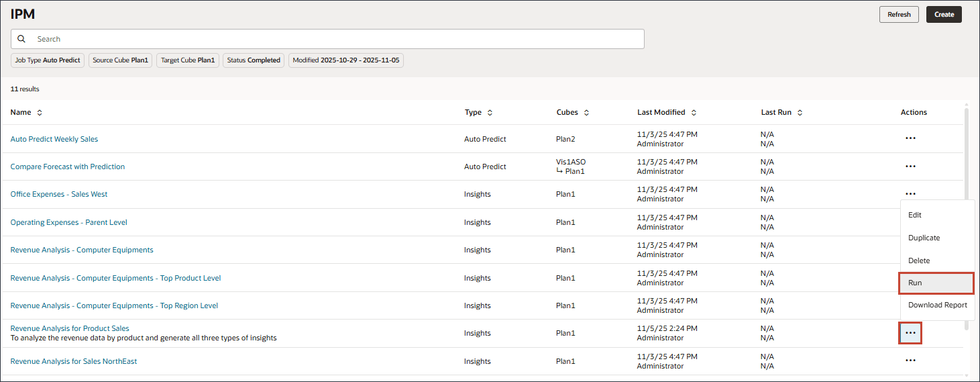Open Revenue Analysis - Computer Equipments link

pos(82,250)
